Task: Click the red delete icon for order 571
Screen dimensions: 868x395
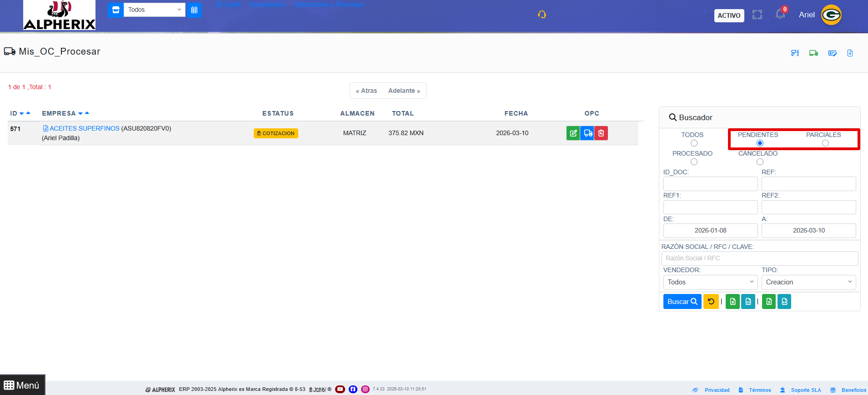Action: pos(601,133)
